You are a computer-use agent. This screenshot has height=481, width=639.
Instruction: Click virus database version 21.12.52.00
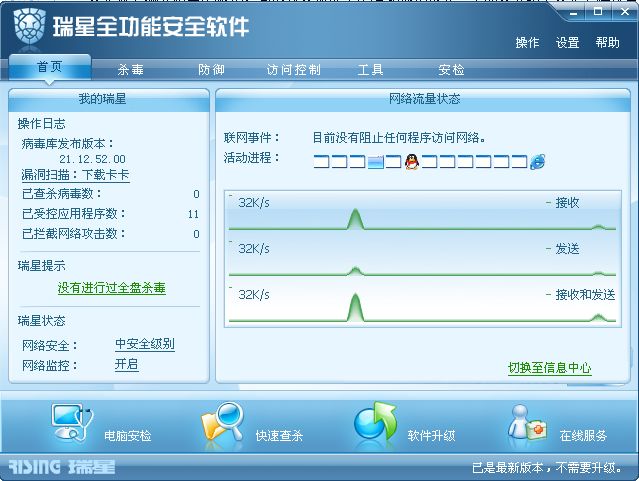[93, 159]
